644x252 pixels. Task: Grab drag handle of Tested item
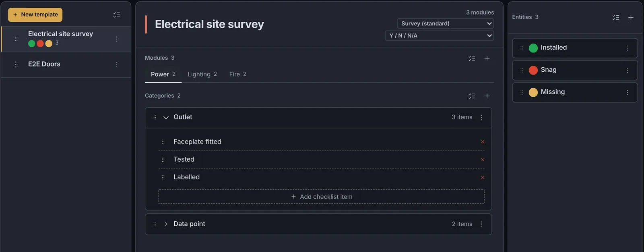pyautogui.click(x=163, y=160)
